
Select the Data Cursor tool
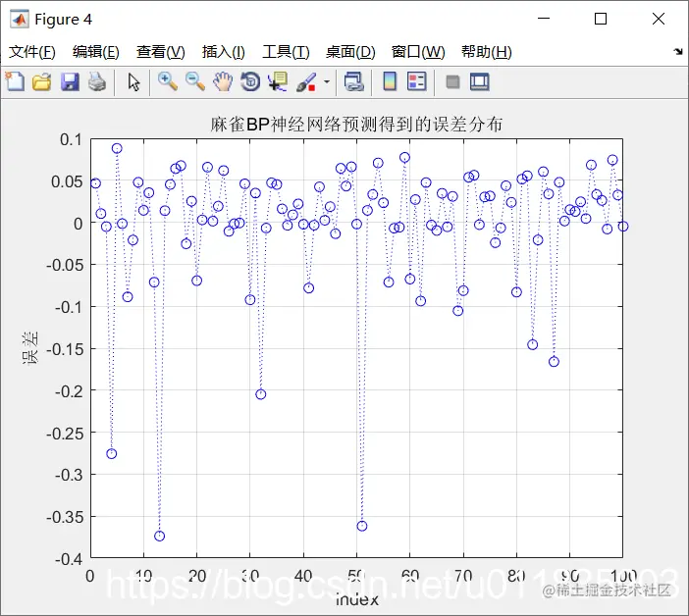click(278, 82)
